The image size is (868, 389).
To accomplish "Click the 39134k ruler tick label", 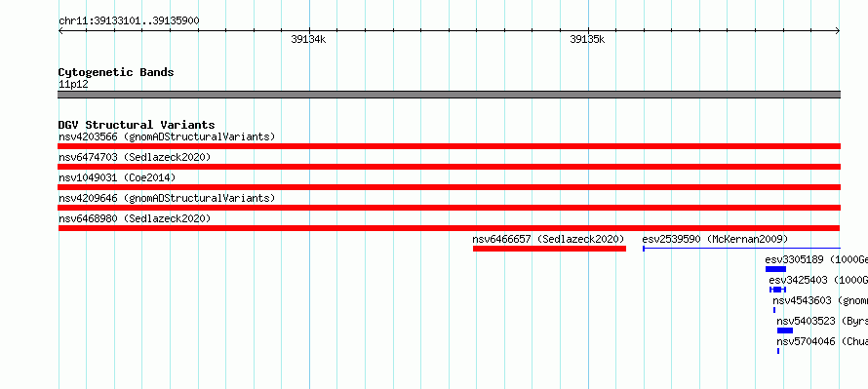I will pyautogui.click(x=308, y=39).
